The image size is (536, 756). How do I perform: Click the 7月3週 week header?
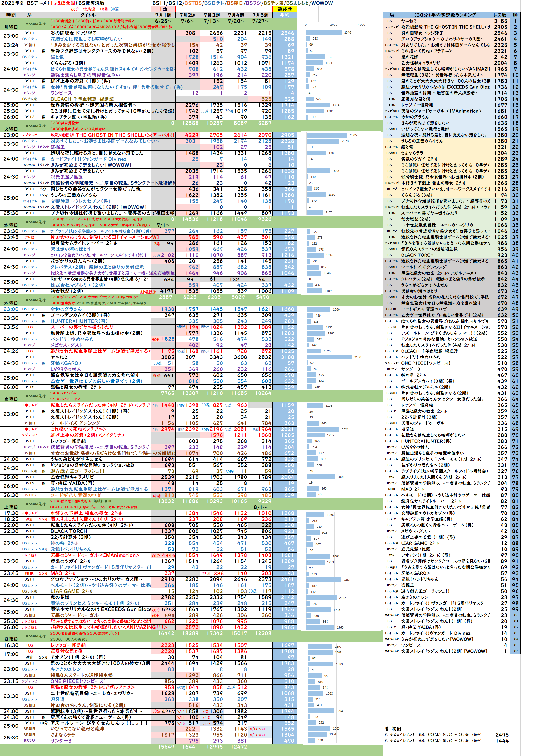pyautogui.click(x=212, y=15)
